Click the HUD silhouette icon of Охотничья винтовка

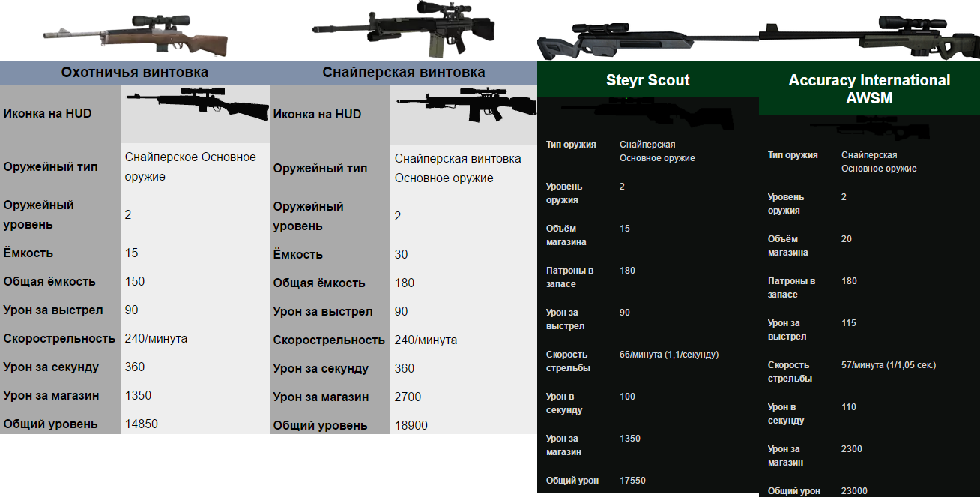198,104
